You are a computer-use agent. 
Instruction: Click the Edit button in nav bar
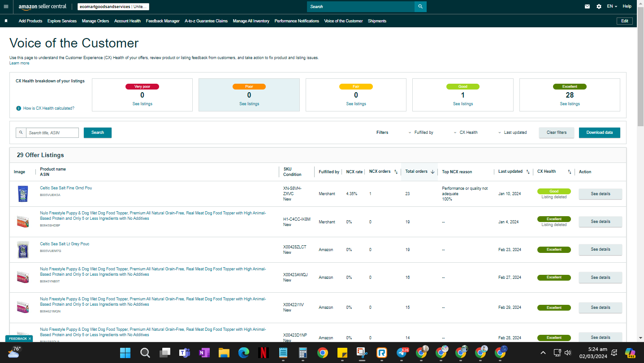(625, 21)
